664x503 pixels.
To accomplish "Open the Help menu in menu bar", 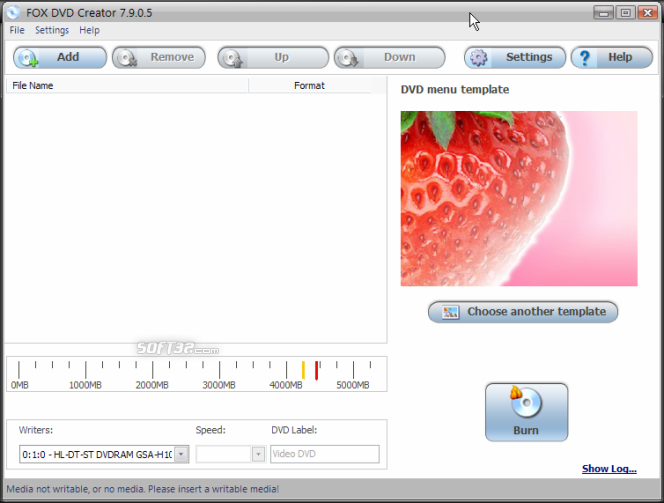I will coord(89,30).
